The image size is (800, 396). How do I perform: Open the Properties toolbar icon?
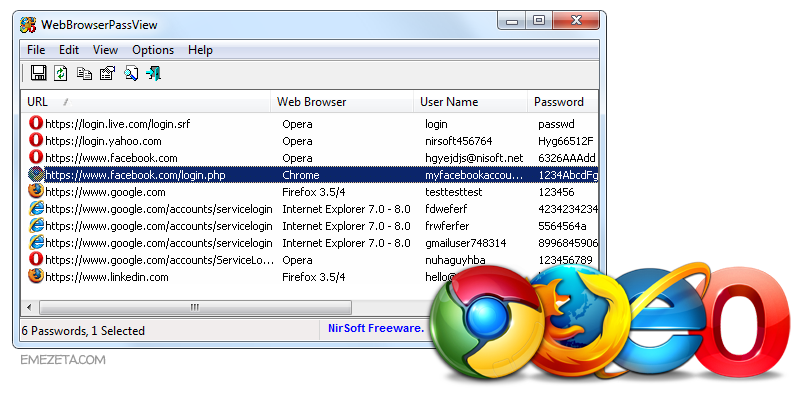107,73
